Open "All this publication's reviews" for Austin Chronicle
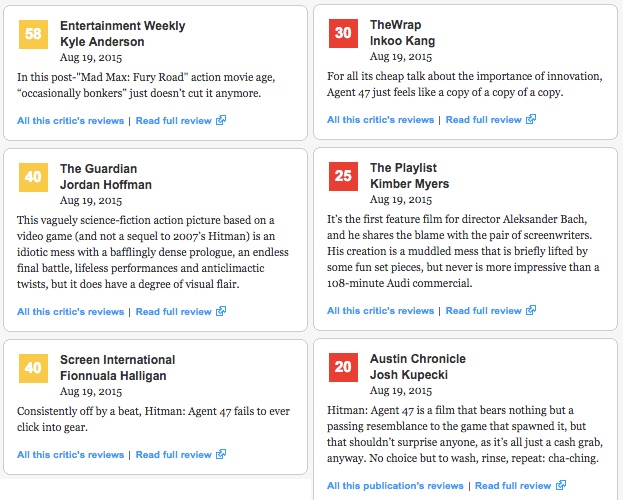The height and width of the screenshot is (500, 623). 395,486
